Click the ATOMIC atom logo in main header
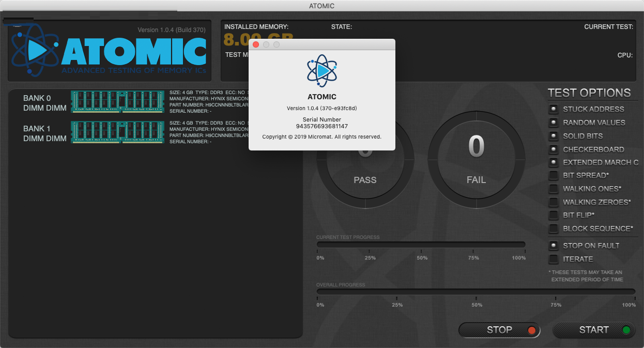Image resolution: width=644 pixels, height=348 pixels. click(35, 50)
